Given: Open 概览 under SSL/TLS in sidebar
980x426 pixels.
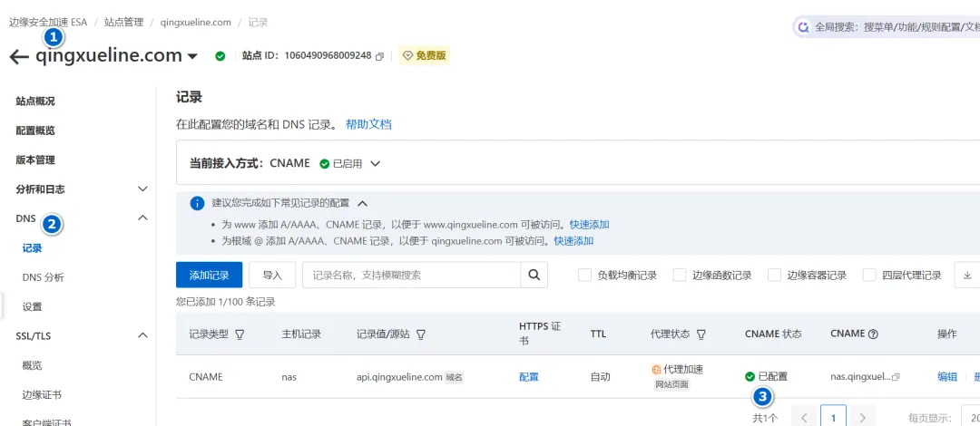Looking at the screenshot, I should [x=32, y=364].
